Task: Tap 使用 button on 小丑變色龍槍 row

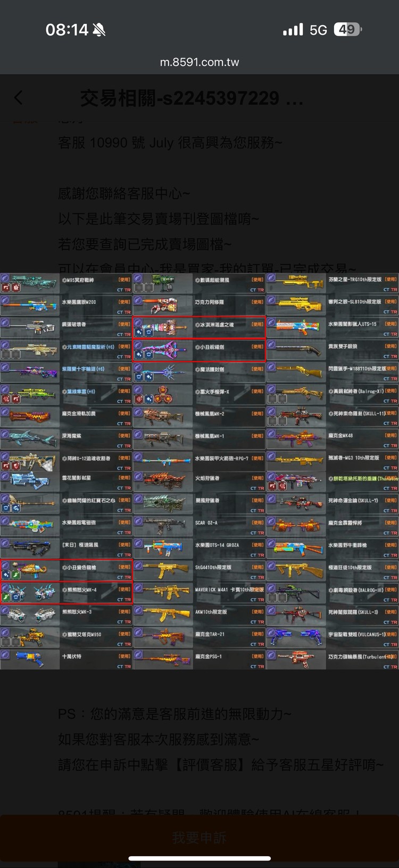Action: [x=124, y=567]
